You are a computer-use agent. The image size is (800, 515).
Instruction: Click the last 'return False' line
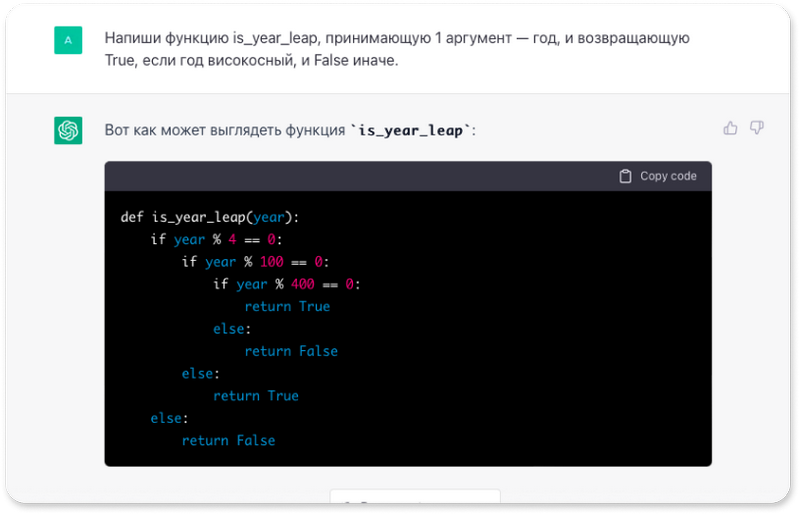point(228,440)
